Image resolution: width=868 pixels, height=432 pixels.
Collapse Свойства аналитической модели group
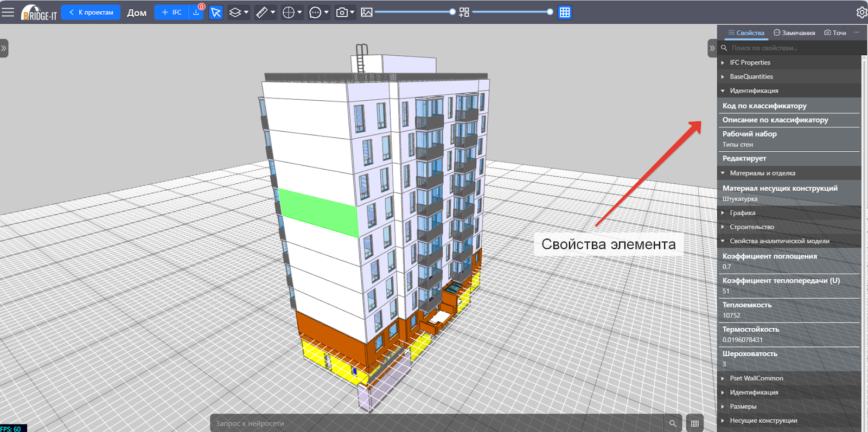point(789,241)
